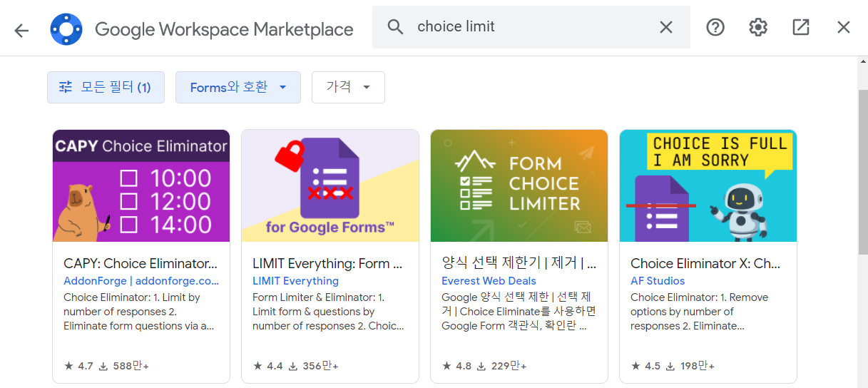Click the 'CAPY: Choice Eliminator...' title

[x=141, y=263]
